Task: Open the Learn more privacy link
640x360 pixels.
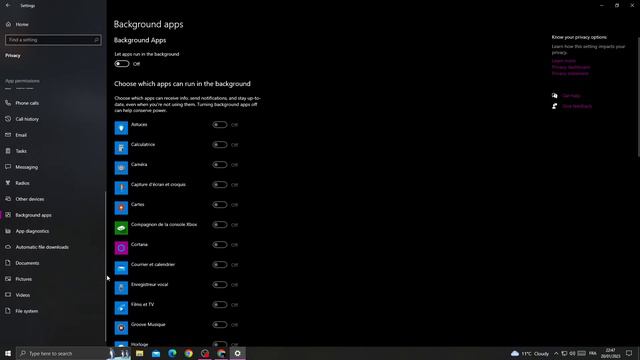Action: coord(564,61)
